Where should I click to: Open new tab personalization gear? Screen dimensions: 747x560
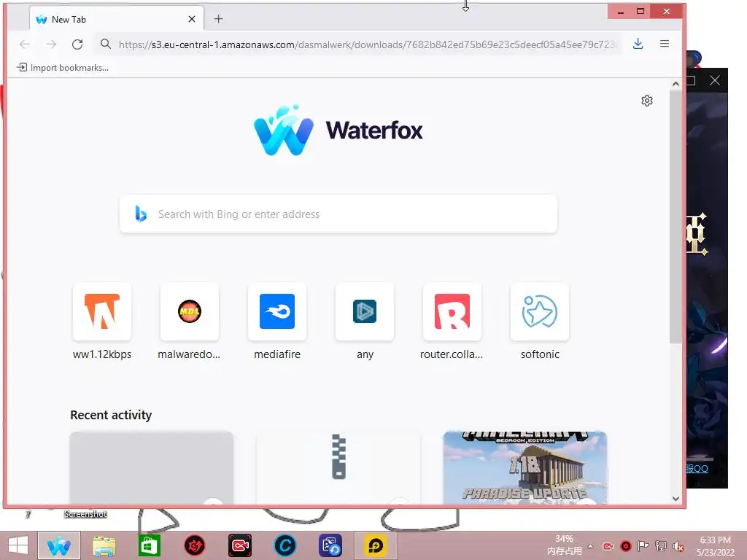[647, 101]
